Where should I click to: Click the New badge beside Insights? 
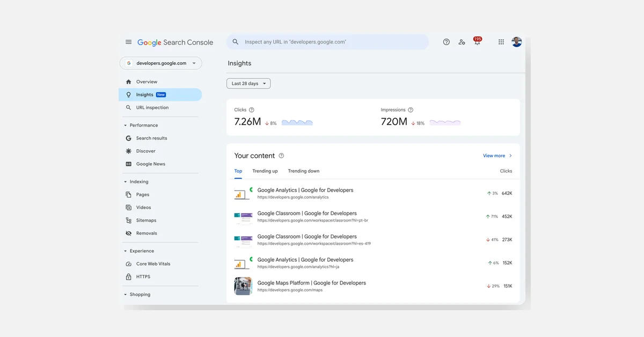point(161,94)
